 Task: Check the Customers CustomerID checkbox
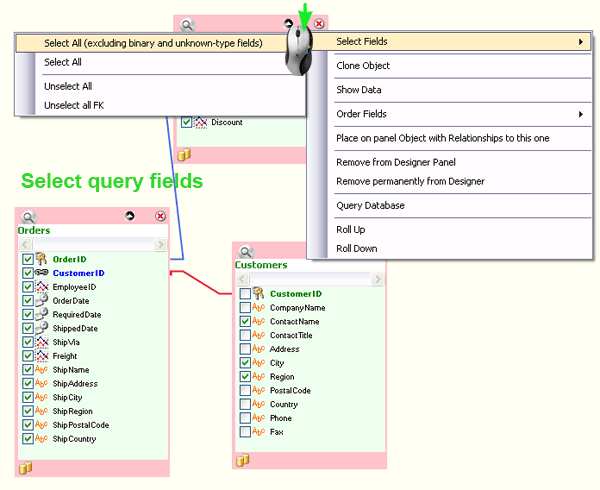[x=245, y=294]
